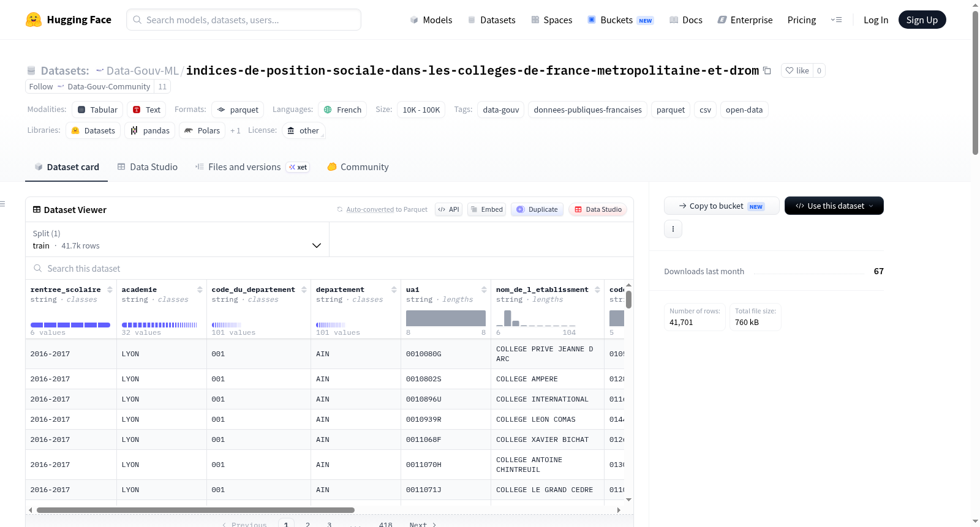
Task: Go to page 2 of results
Action: [307, 524]
